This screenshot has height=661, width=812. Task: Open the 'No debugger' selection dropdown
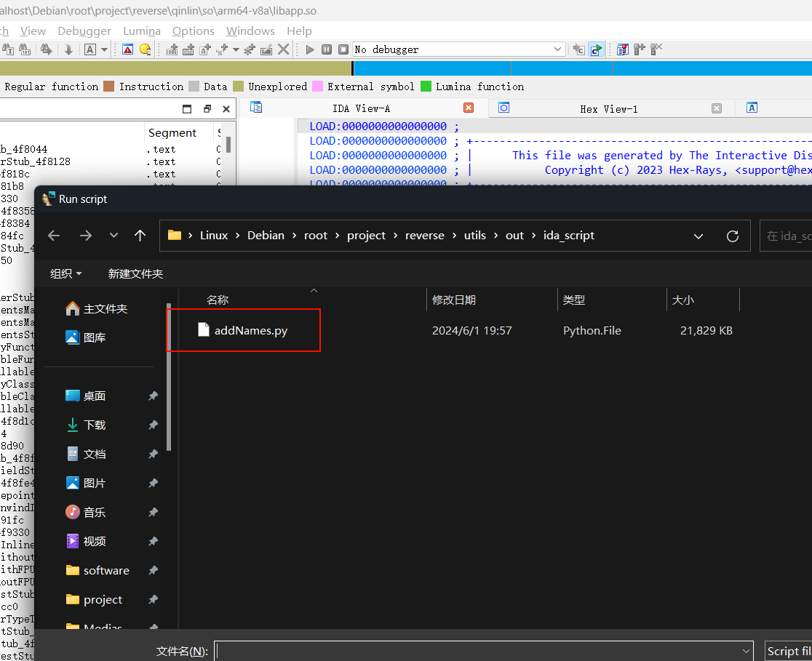tap(558, 49)
